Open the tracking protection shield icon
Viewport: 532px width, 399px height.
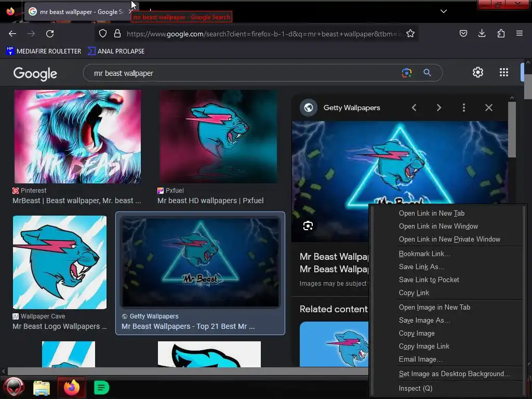[103, 34]
